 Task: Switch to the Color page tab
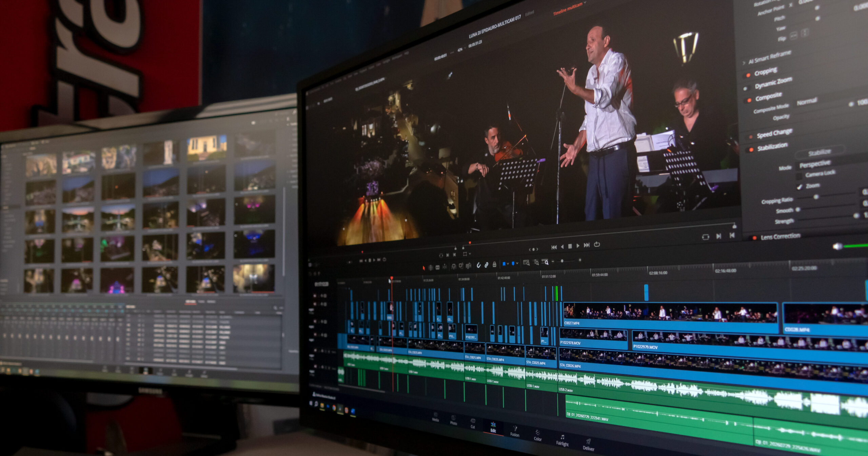[538, 435]
